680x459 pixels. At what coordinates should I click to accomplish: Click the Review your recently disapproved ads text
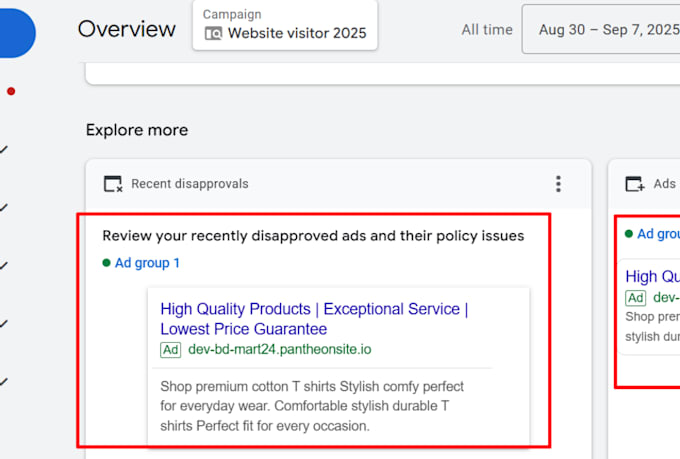coord(313,236)
